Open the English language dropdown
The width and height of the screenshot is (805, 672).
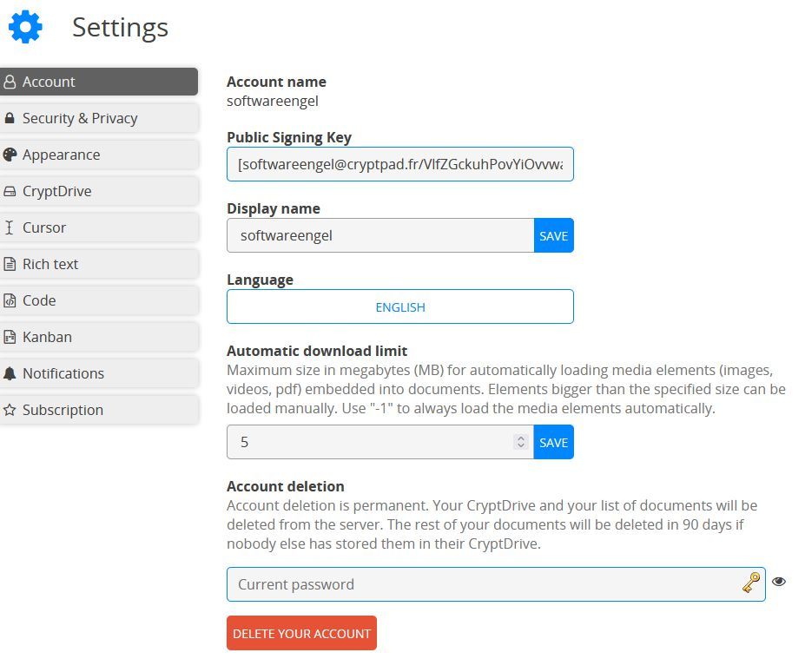pyautogui.click(x=400, y=306)
